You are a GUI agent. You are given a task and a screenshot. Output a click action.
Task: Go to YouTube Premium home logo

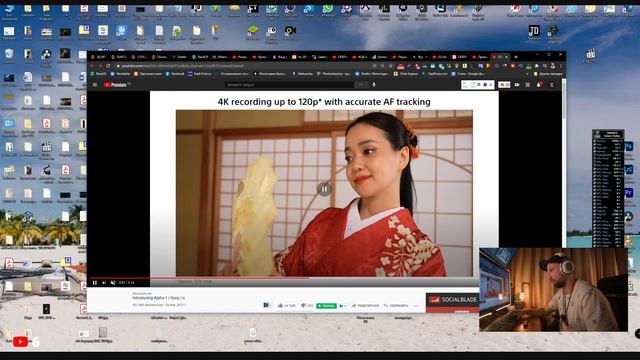(x=117, y=85)
